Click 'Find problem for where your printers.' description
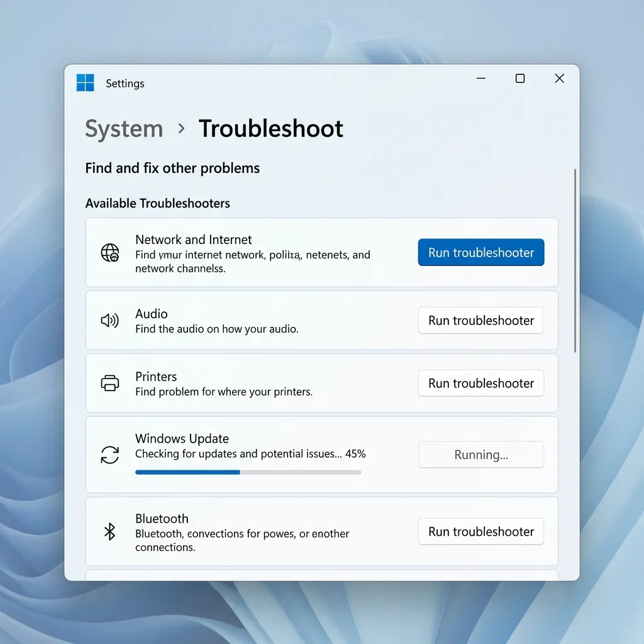Viewport: 644px width, 644px height. (224, 392)
